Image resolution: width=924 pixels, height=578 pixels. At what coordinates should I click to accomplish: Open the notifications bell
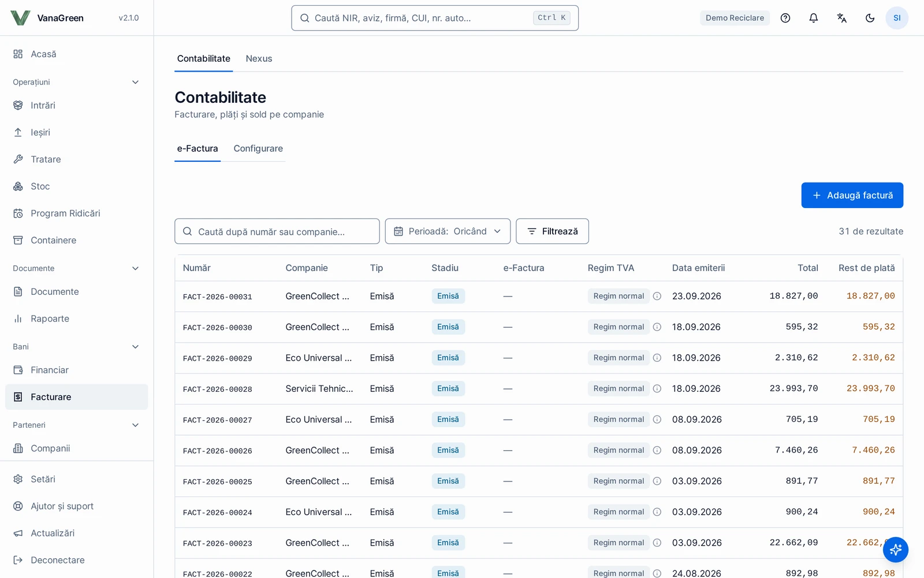pos(814,18)
